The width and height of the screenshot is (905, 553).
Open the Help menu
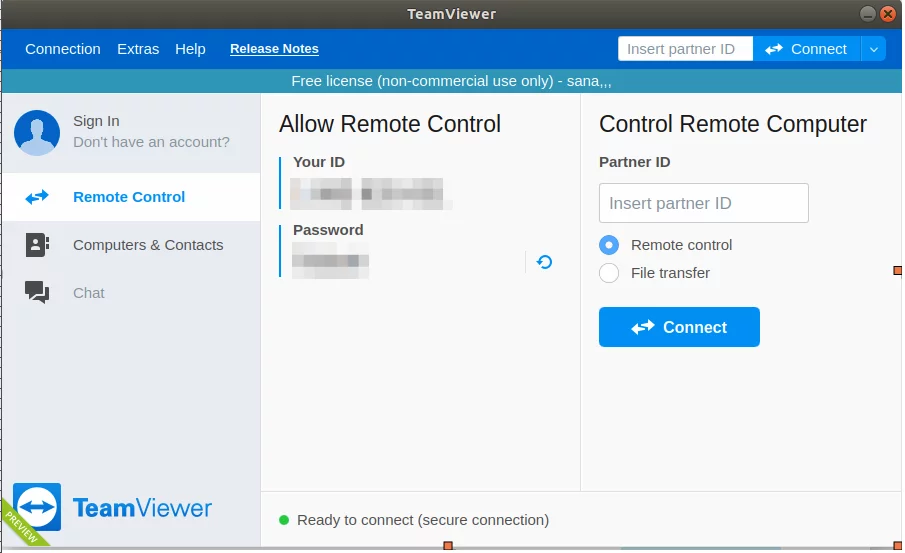pyautogui.click(x=190, y=49)
